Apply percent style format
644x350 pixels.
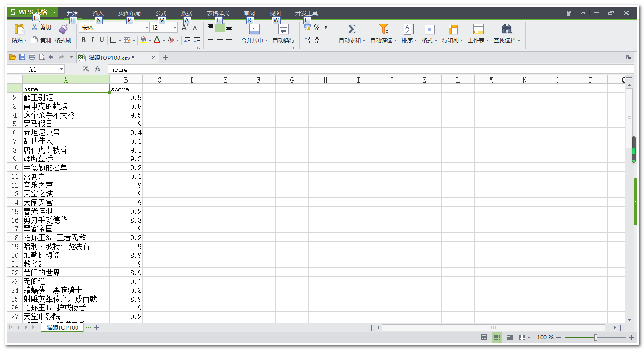[317, 28]
